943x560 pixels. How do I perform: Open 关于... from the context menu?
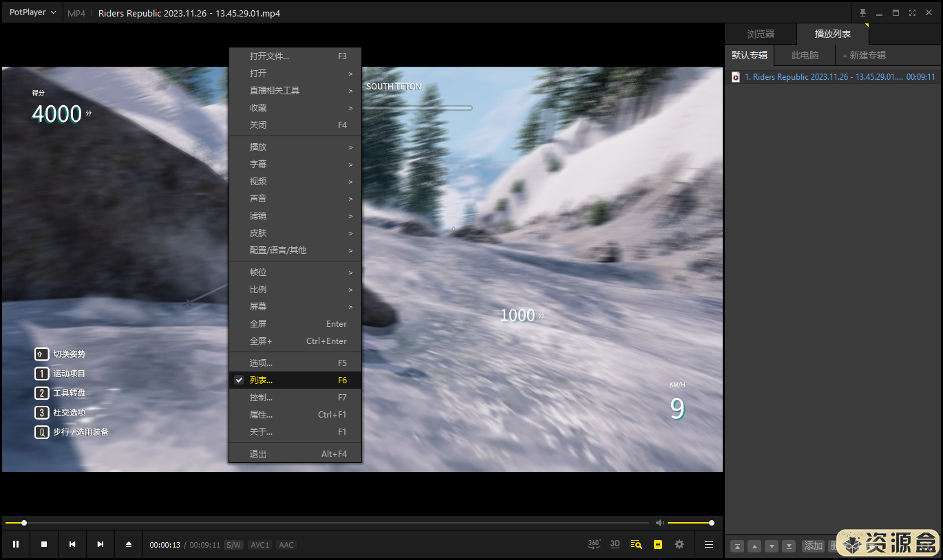295,432
